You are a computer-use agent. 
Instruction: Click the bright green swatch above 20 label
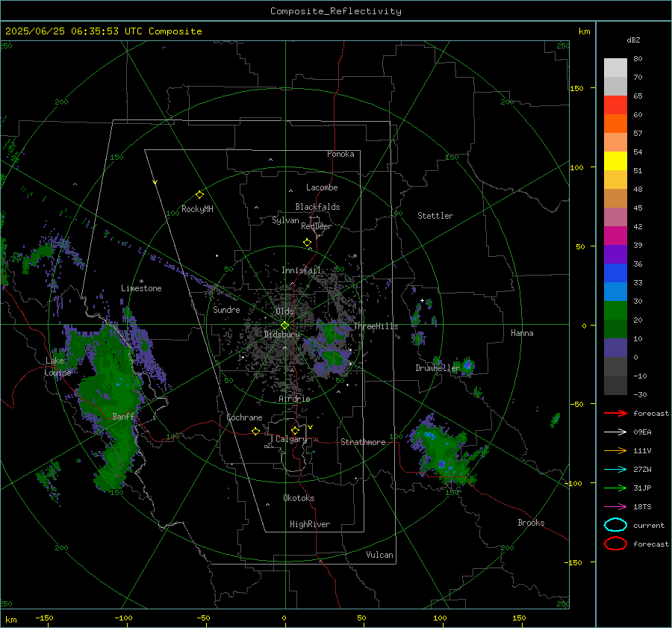pyautogui.click(x=615, y=311)
